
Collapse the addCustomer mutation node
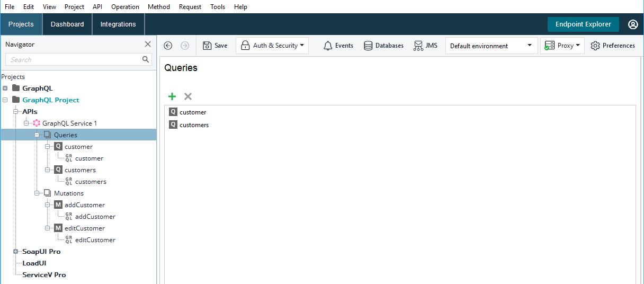(48, 205)
